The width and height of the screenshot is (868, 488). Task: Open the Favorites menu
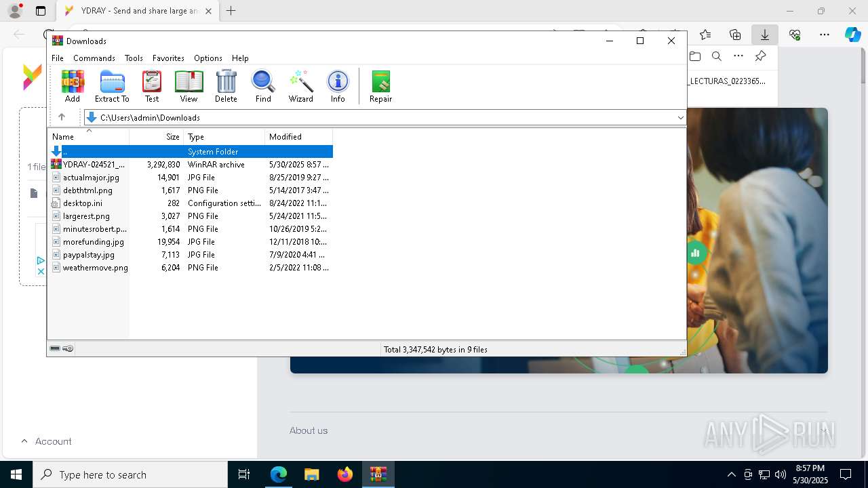point(168,58)
